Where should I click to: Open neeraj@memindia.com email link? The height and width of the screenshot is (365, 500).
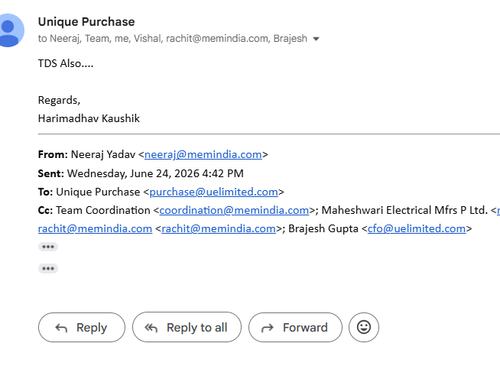(x=203, y=155)
